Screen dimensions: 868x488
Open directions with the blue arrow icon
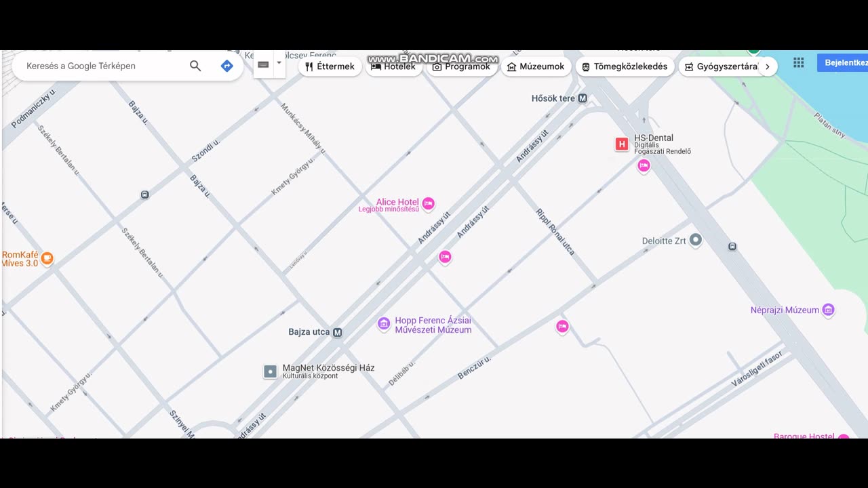pyautogui.click(x=227, y=66)
